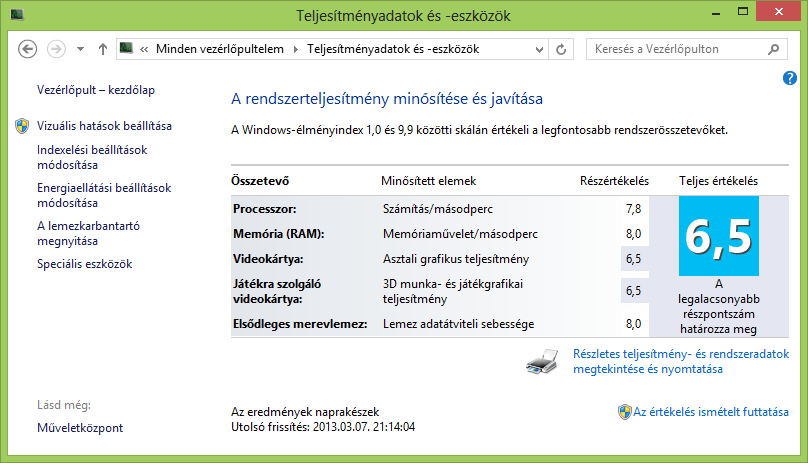Close the window with red X
The height and width of the screenshot is (463, 808).
pos(778,11)
